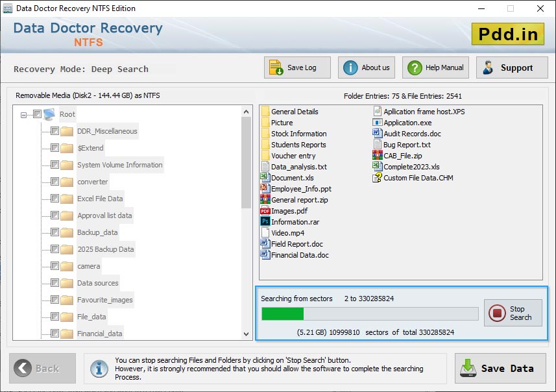Select Application.exe program icon
This screenshot has width=556, height=392.
(x=378, y=123)
